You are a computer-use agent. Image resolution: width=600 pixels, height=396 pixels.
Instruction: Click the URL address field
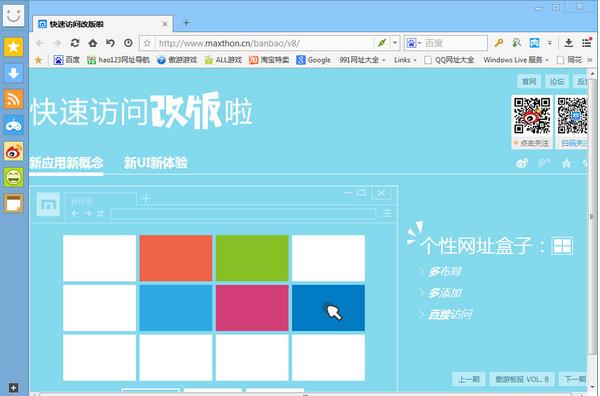pos(264,43)
